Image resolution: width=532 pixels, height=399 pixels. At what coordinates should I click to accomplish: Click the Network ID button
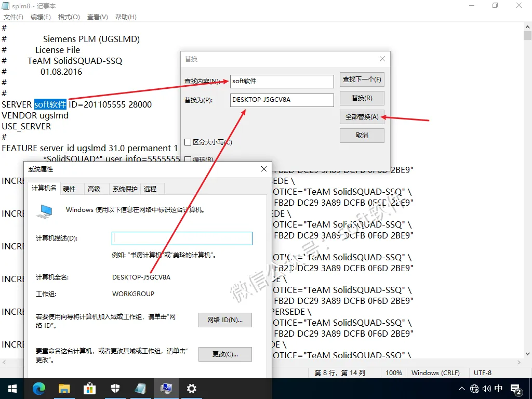pos(225,320)
